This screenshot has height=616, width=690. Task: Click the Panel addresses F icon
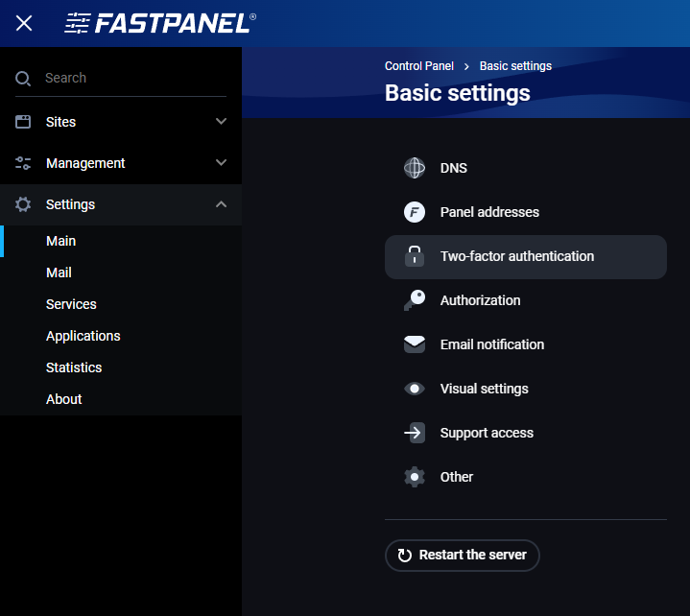pos(414,212)
